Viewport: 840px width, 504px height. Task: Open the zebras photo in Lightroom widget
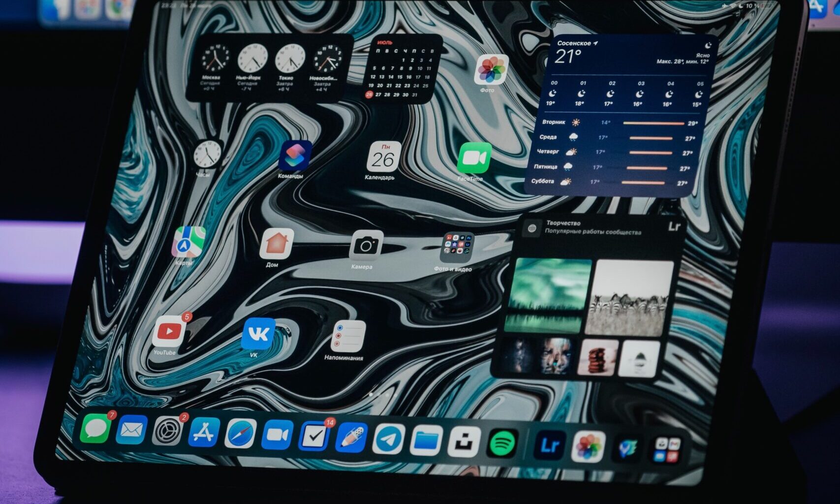click(628, 298)
